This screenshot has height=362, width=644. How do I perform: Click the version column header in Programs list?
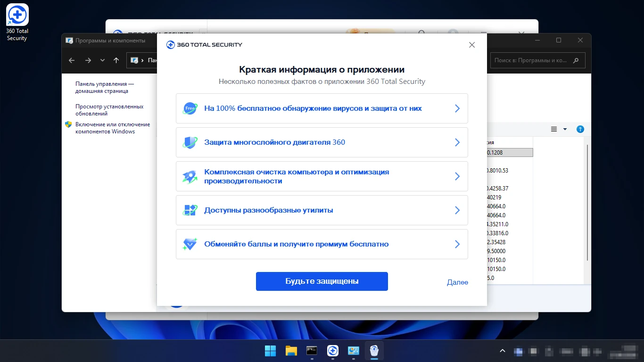[x=510, y=142]
